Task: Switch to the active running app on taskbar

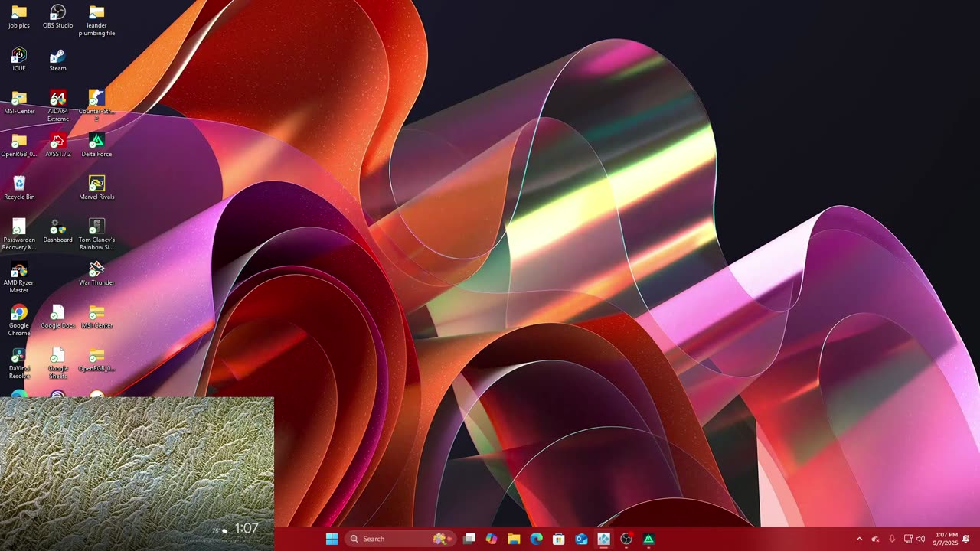Action: pyautogui.click(x=603, y=539)
